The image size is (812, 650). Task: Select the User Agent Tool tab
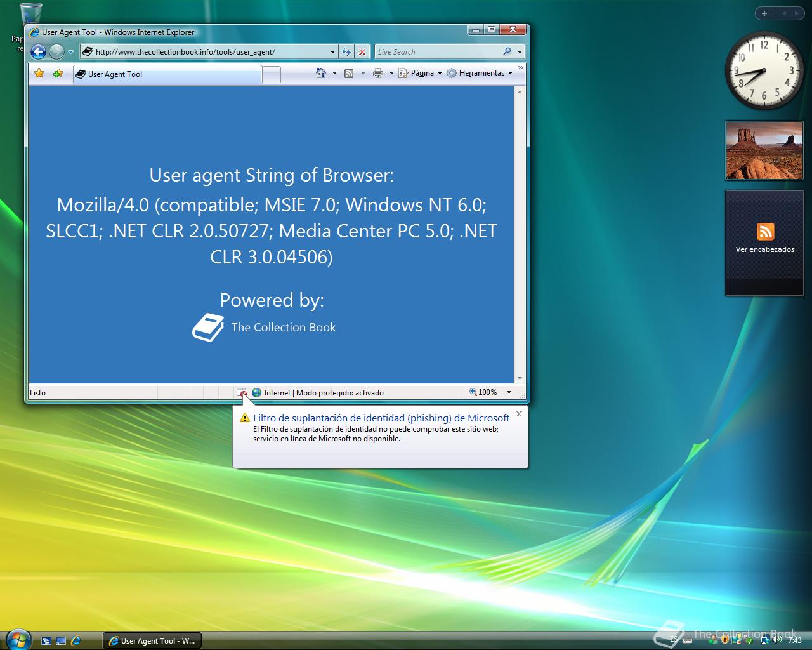point(167,74)
